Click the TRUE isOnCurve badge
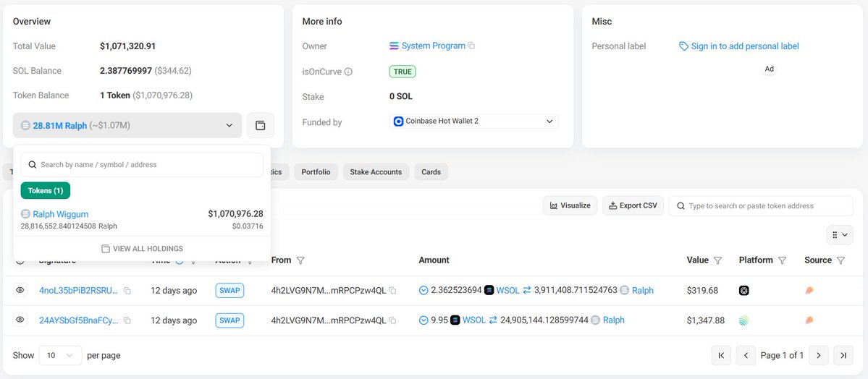Viewport: 868px width, 379px height. 403,72
